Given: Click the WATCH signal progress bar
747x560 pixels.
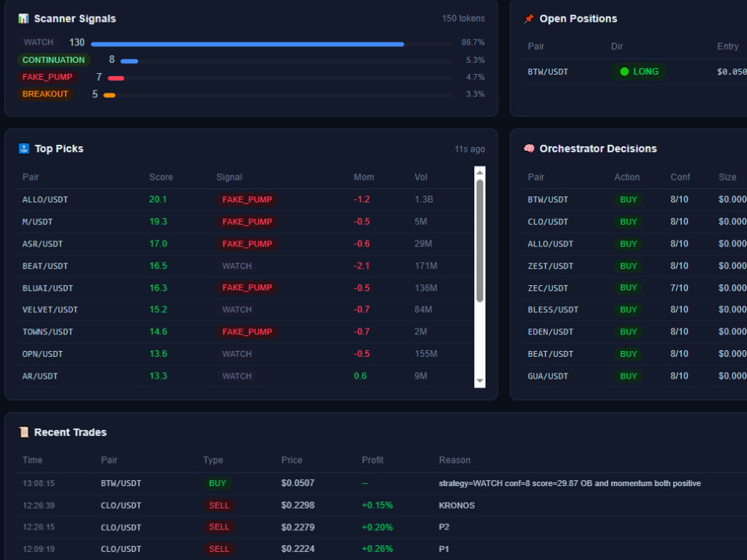Looking at the screenshot, I should click(271, 44).
